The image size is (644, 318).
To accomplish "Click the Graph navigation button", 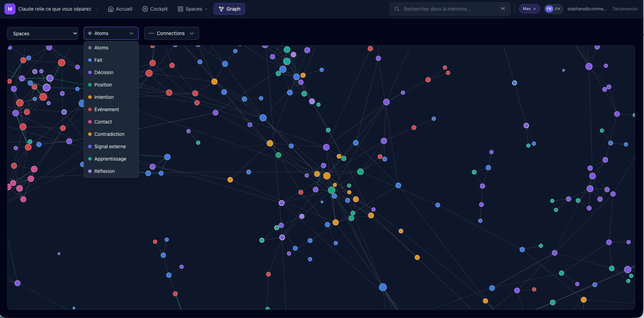I will click(229, 9).
